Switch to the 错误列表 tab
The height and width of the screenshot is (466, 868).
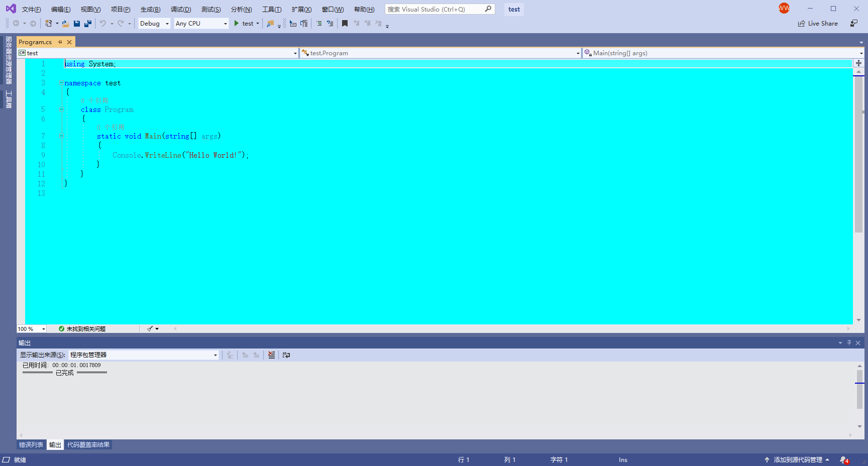(31, 445)
